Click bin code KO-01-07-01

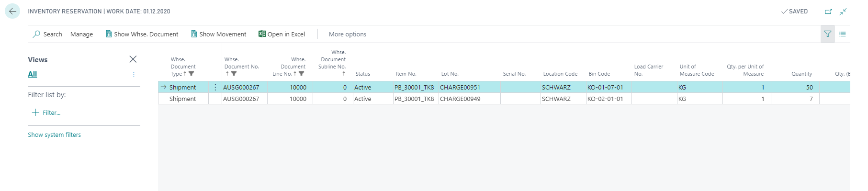click(x=605, y=87)
